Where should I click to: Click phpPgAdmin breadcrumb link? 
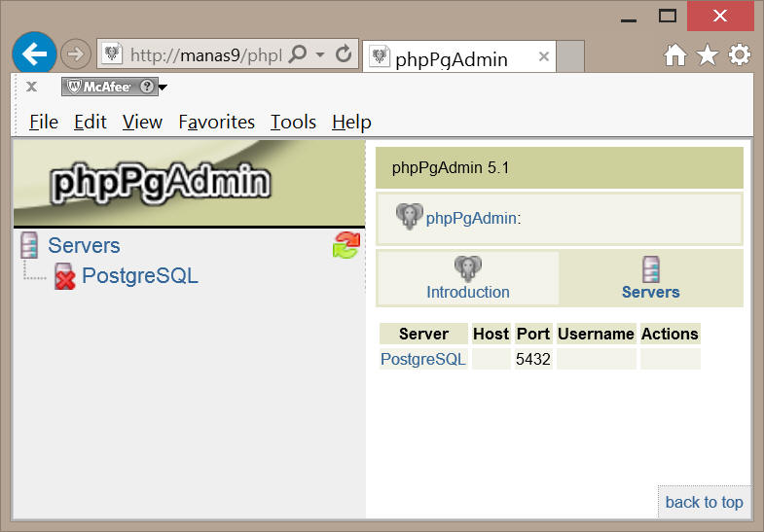(x=471, y=218)
